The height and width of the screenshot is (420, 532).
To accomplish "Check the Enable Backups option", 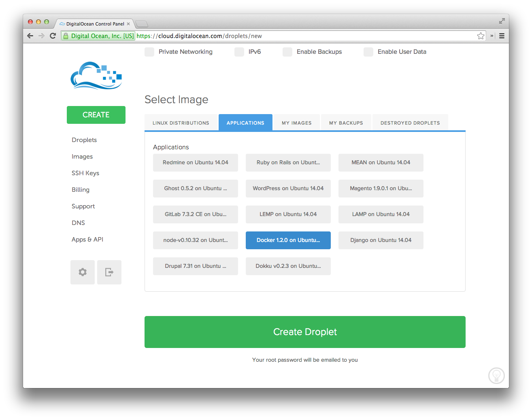I will click(x=287, y=52).
